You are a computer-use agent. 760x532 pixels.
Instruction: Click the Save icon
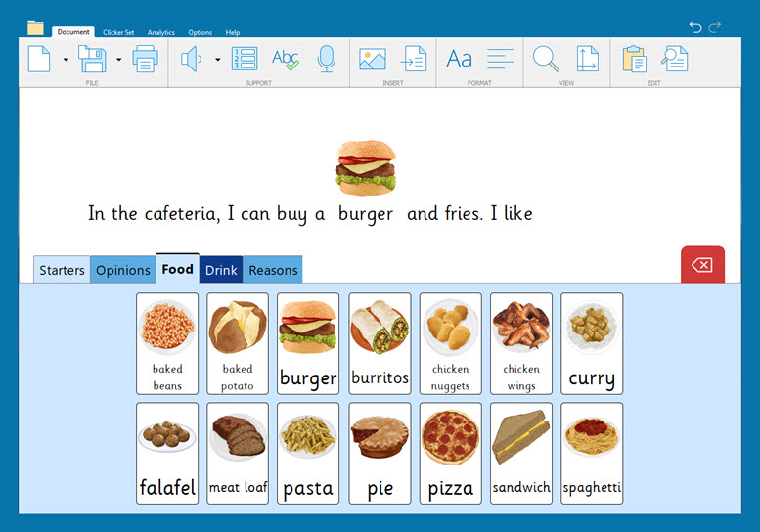(x=92, y=59)
